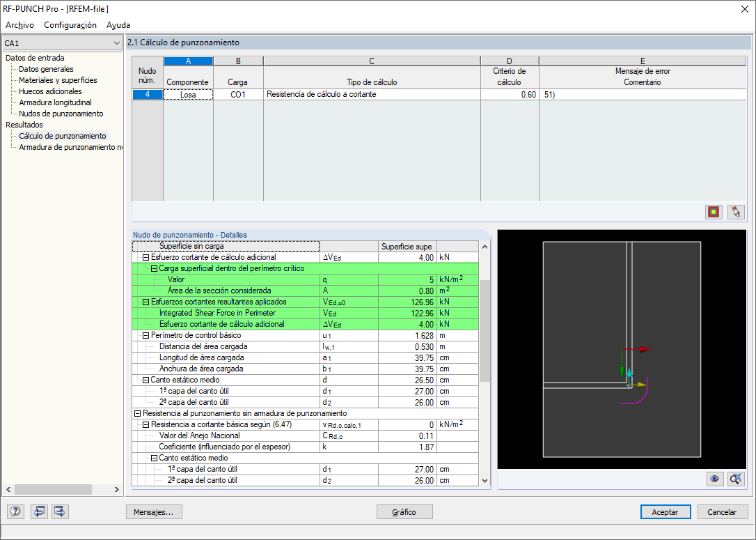Click the Losa component cell
756x540 pixels.
(188, 95)
